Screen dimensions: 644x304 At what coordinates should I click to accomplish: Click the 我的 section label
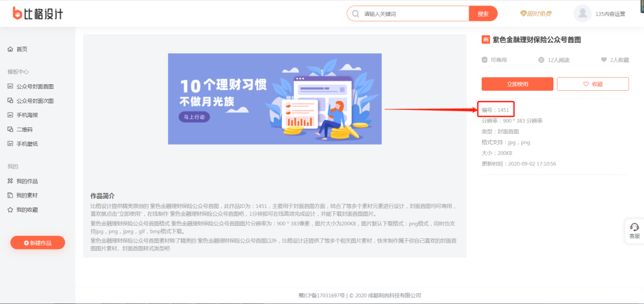[13, 167]
